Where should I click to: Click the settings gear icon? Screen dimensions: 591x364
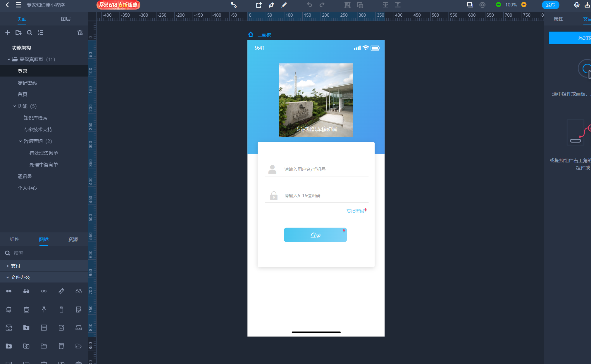coord(482,5)
